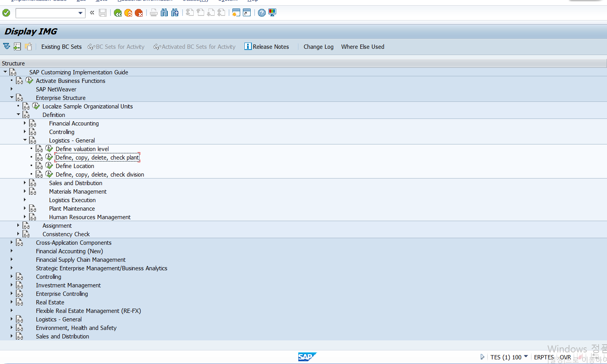The image size is (607, 364).
Task: Expand the Cross-Application Components node
Action: point(12,242)
